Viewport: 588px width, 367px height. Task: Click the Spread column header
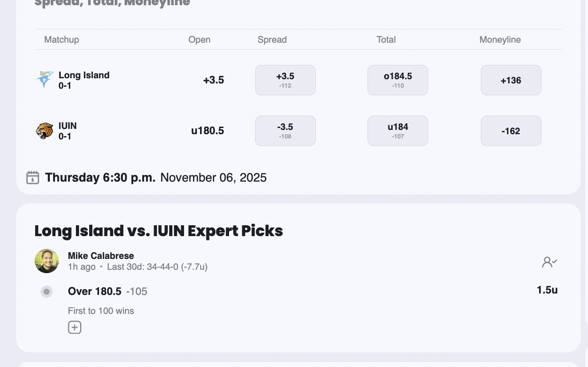coord(272,40)
